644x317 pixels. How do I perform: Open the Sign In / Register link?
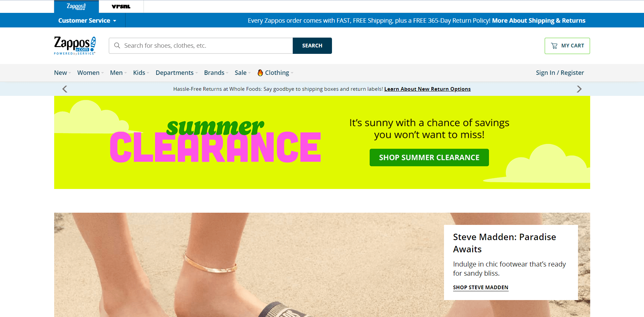[x=560, y=73]
